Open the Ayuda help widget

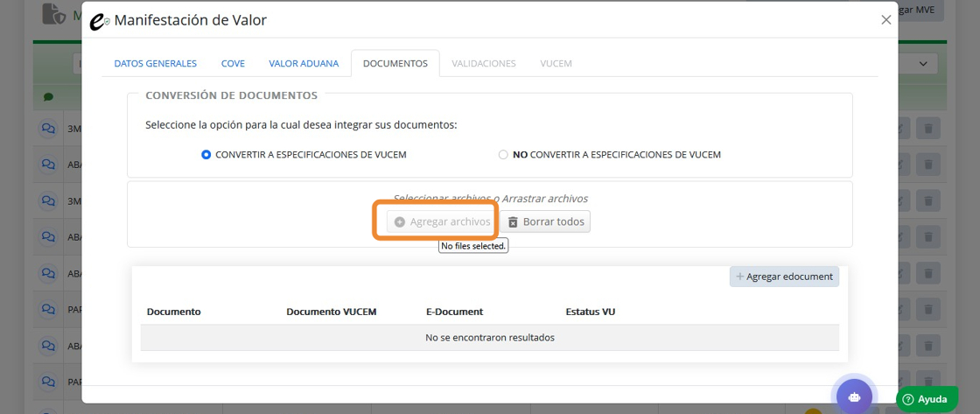pos(927,399)
